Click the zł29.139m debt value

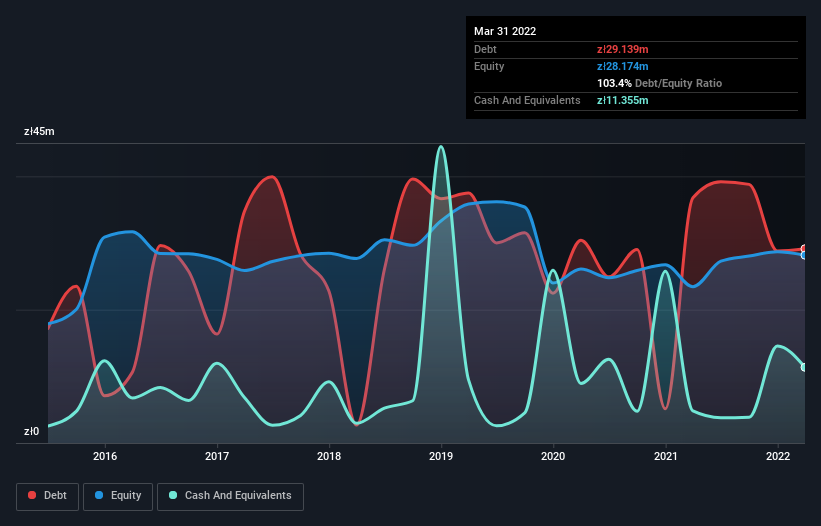point(623,49)
